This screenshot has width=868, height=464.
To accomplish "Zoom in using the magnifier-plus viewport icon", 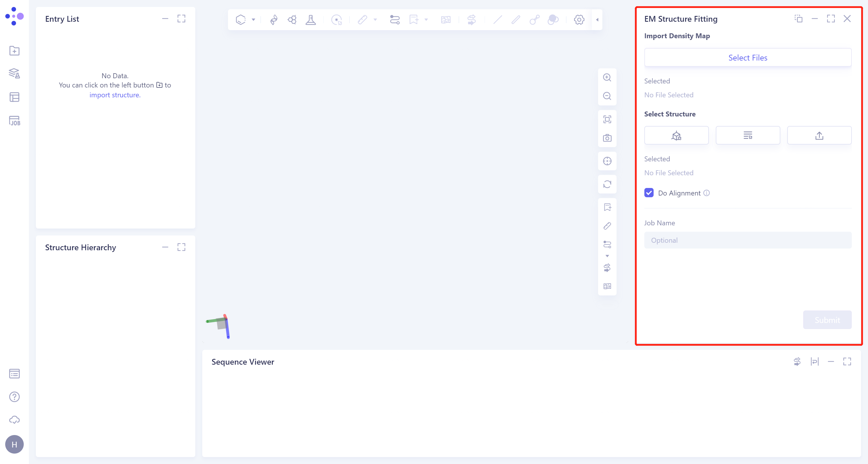I will point(607,78).
